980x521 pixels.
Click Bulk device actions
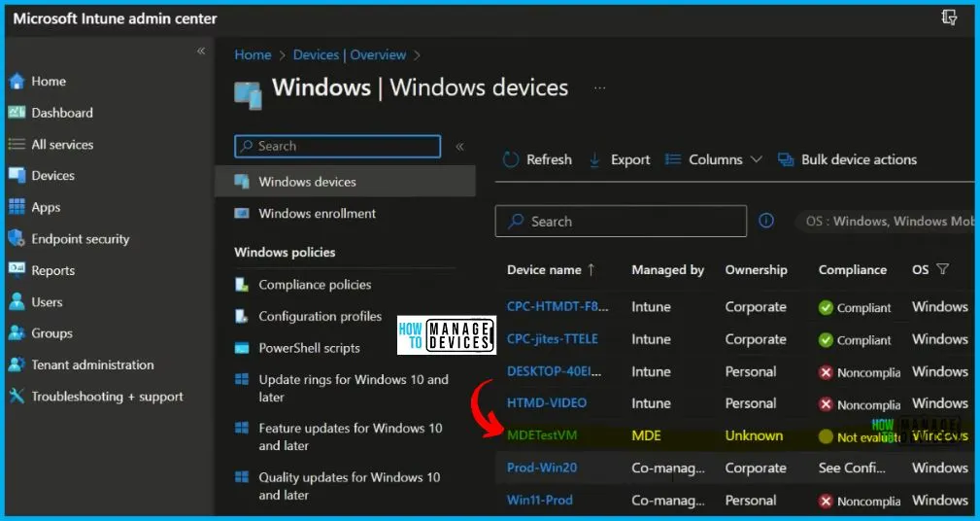pos(847,160)
